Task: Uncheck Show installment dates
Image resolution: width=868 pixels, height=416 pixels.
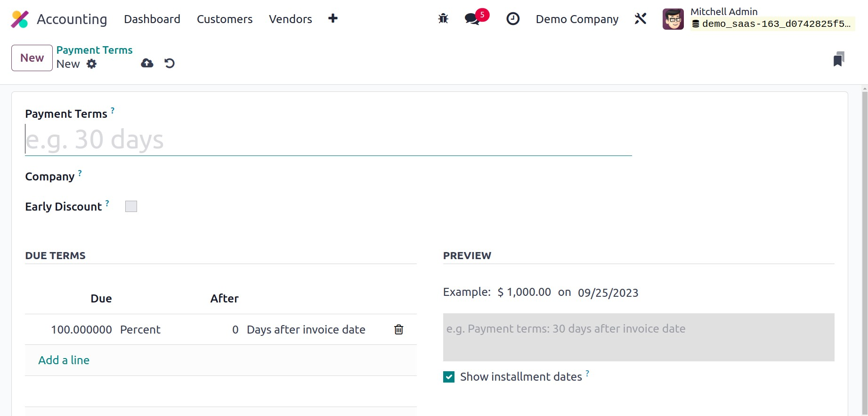Action: point(449,377)
